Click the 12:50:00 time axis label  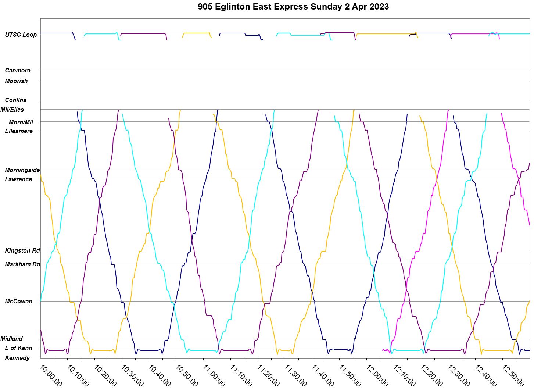pyautogui.click(x=513, y=375)
